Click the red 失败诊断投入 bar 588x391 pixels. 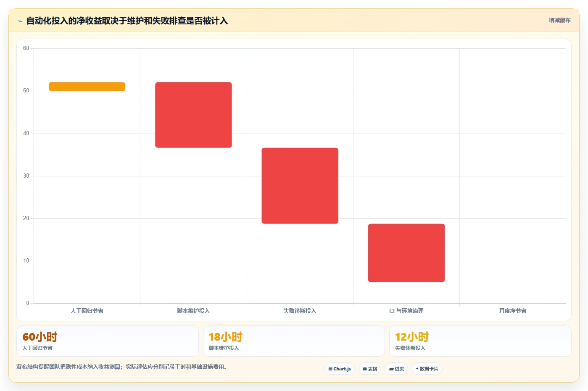pos(300,186)
